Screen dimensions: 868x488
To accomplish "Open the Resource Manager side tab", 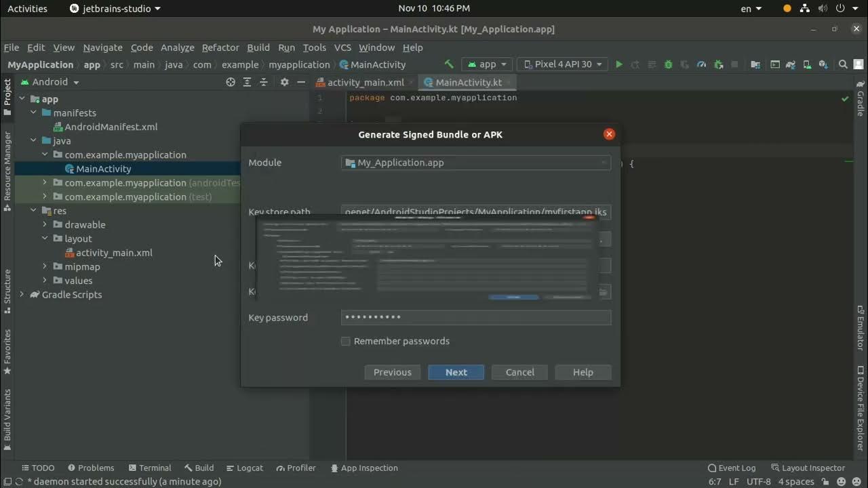I will [7, 171].
